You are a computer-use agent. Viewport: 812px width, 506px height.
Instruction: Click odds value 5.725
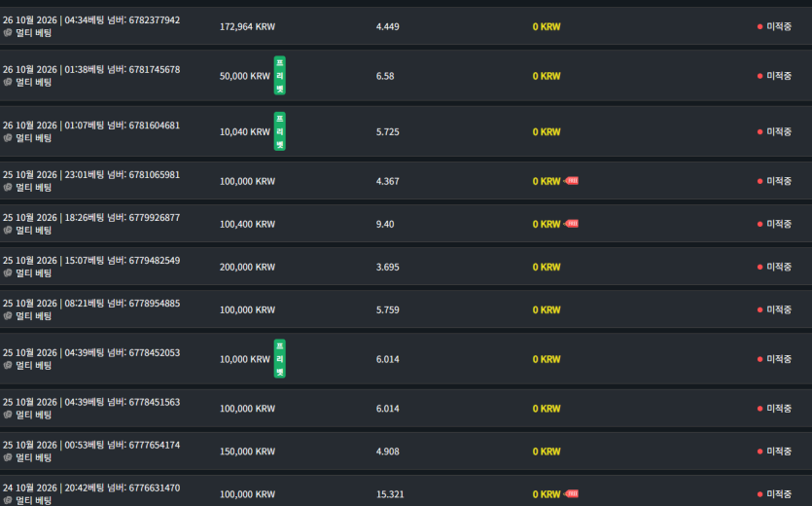[x=387, y=131]
